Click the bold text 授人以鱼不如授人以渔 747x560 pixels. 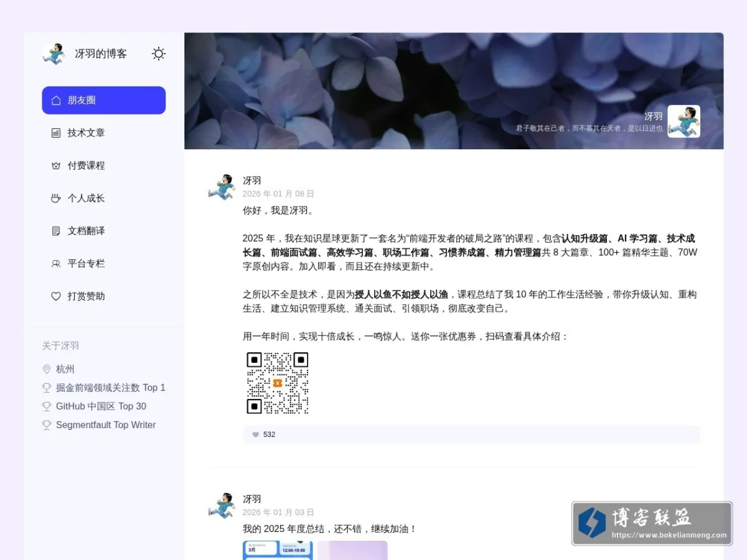pos(402,294)
